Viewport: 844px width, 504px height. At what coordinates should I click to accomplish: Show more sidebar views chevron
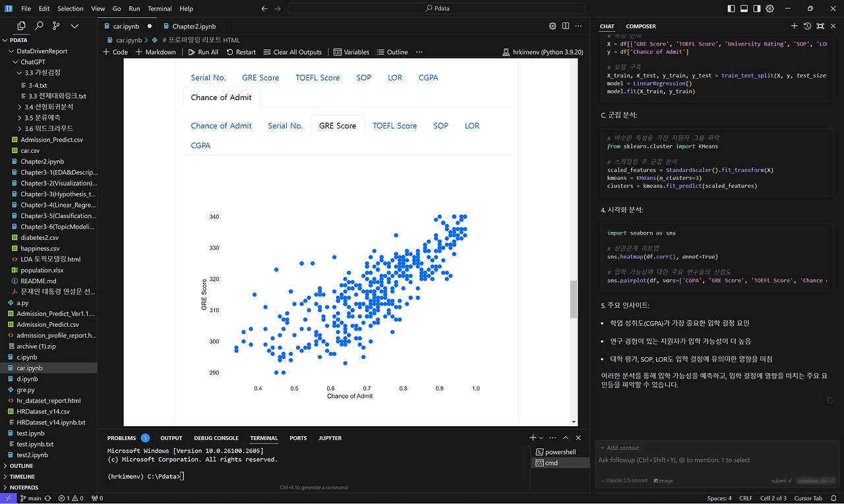tap(75, 26)
